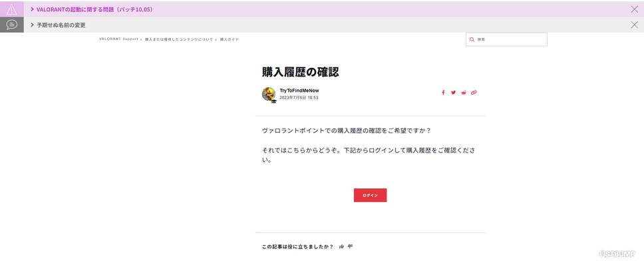644x261 pixels.
Task: Dismiss the unexpected name change banner
Action: [634, 25]
